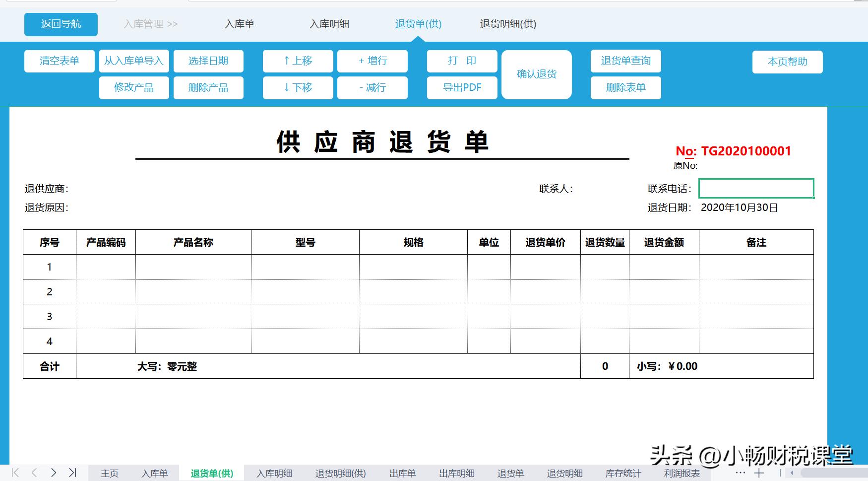Click the last-sheet navigation arrow

click(73, 473)
